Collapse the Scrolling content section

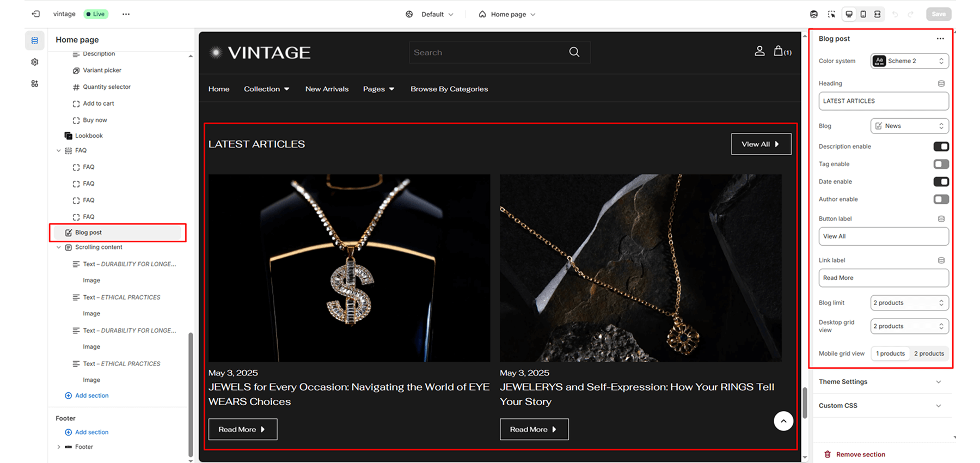[59, 247]
